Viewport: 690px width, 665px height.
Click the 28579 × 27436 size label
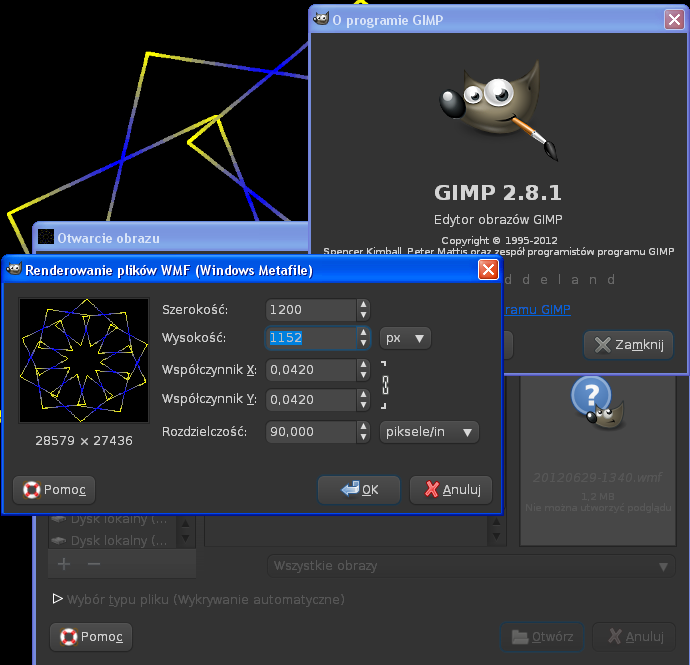pyautogui.click(x=84, y=441)
